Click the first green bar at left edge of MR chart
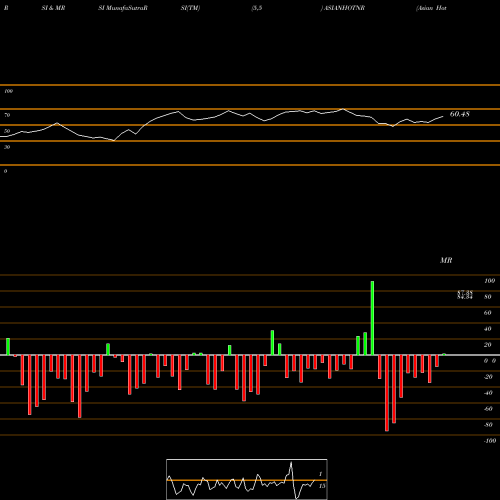Screen dimensions: 500x500 8,347
